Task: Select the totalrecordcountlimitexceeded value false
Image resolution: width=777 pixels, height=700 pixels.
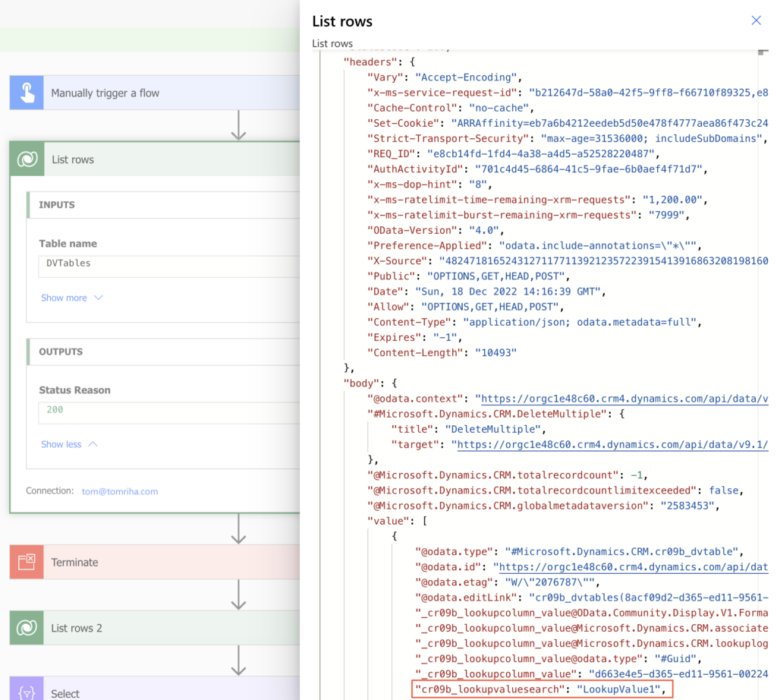Action: pos(723,490)
